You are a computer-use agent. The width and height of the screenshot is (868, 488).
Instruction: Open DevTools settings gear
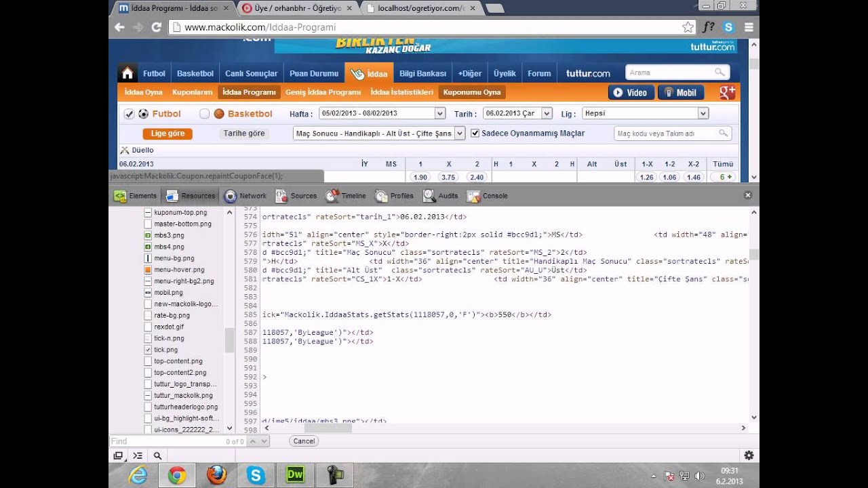pyautogui.click(x=749, y=455)
